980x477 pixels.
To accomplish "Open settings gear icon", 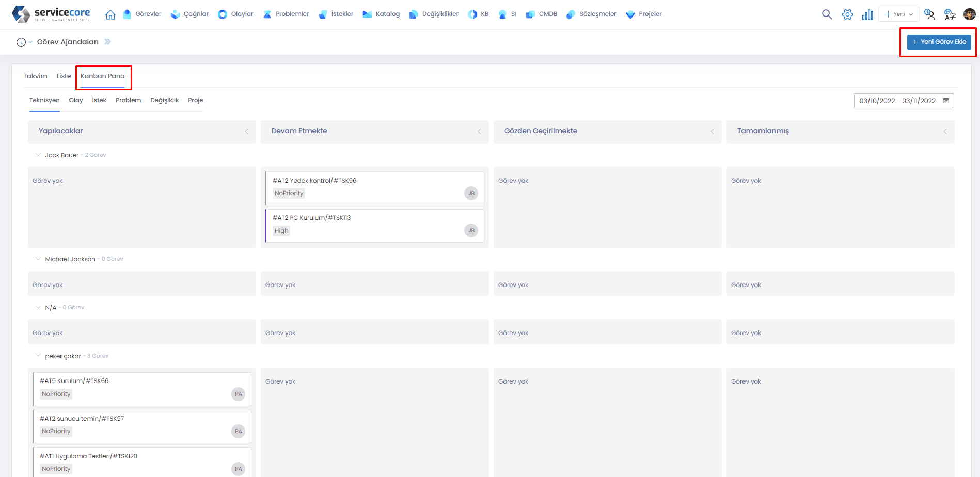I will [x=847, y=14].
